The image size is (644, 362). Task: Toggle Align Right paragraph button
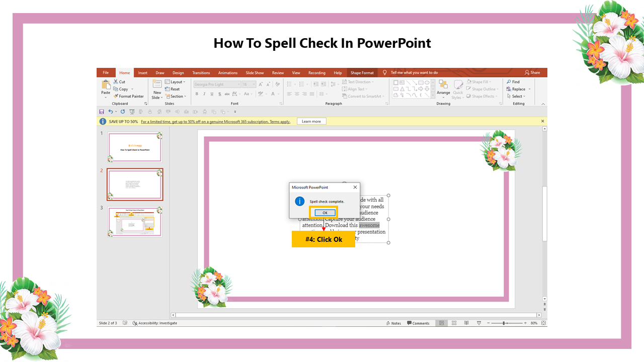(304, 94)
